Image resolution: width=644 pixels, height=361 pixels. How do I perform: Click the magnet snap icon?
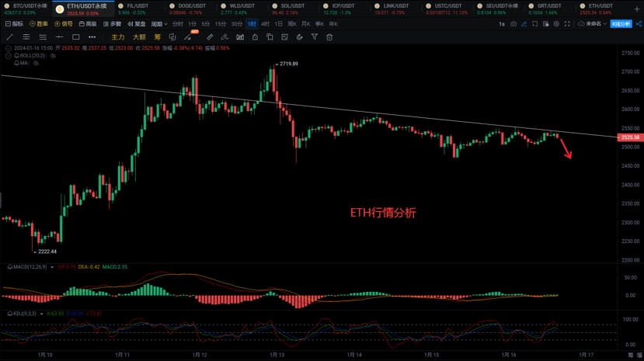(x=299, y=37)
